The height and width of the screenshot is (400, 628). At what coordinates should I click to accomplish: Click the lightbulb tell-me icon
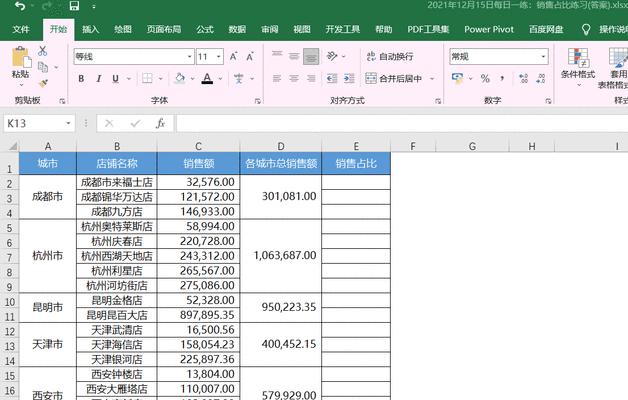tap(586, 29)
